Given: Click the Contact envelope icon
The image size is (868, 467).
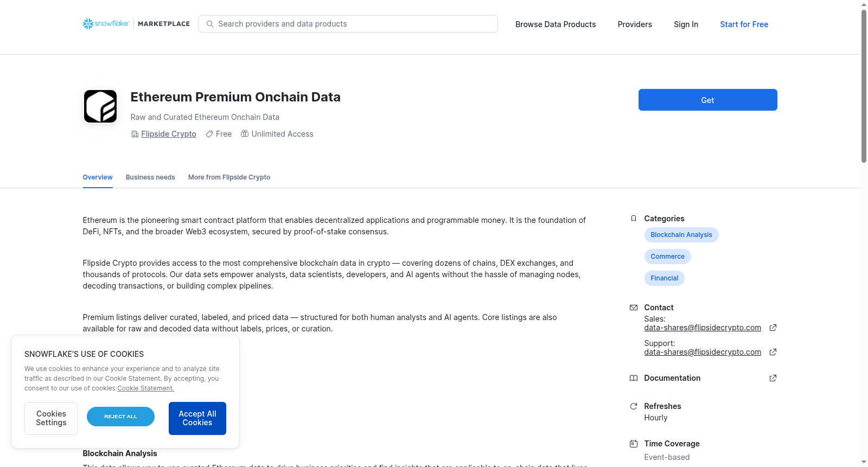Looking at the screenshot, I should pyautogui.click(x=633, y=308).
